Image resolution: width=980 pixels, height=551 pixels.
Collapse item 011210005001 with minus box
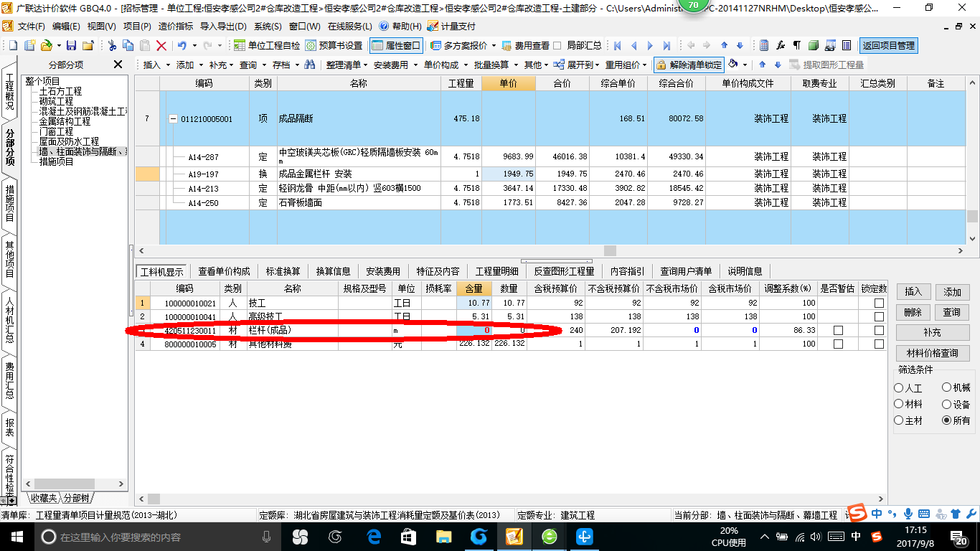pyautogui.click(x=173, y=119)
